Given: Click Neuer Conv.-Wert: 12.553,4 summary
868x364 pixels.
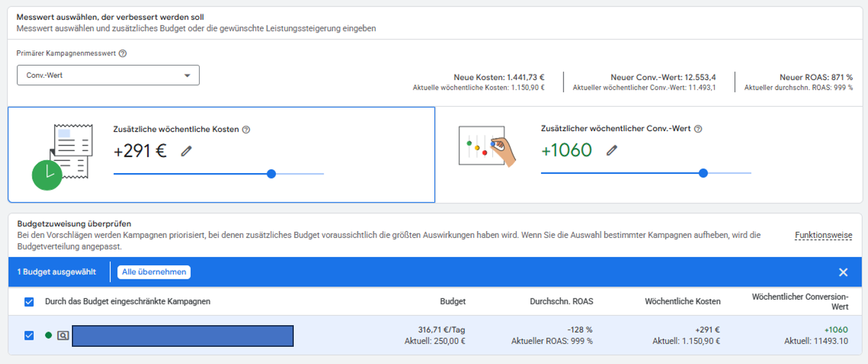Looking at the screenshot, I should pyautogui.click(x=663, y=77).
